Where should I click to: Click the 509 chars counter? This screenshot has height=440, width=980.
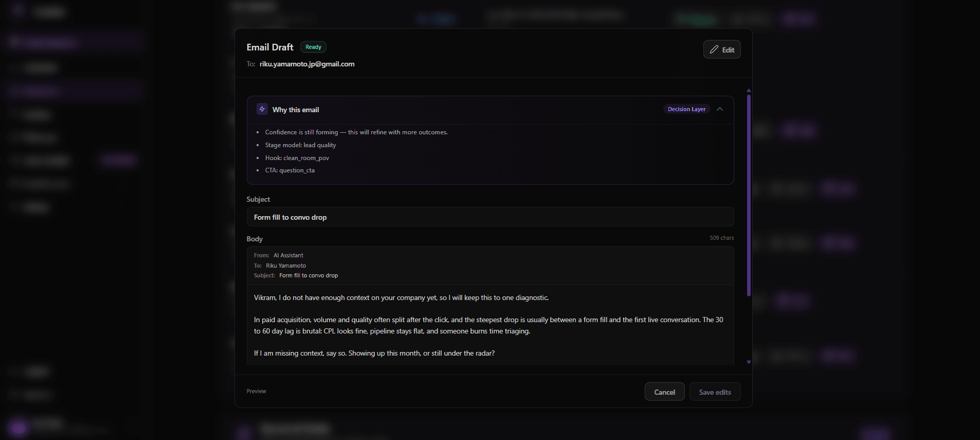point(721,238)
